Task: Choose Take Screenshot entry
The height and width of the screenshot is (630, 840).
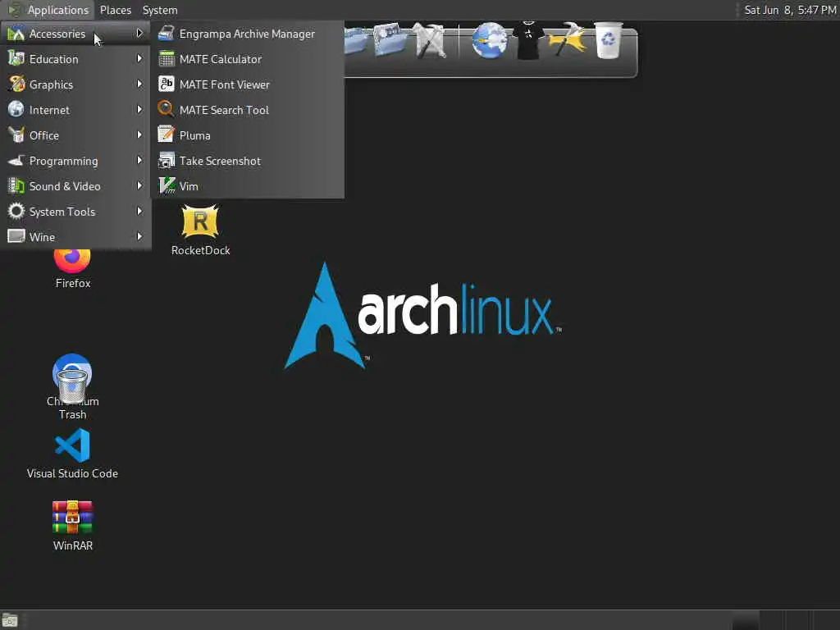Action: coord(248,161)
